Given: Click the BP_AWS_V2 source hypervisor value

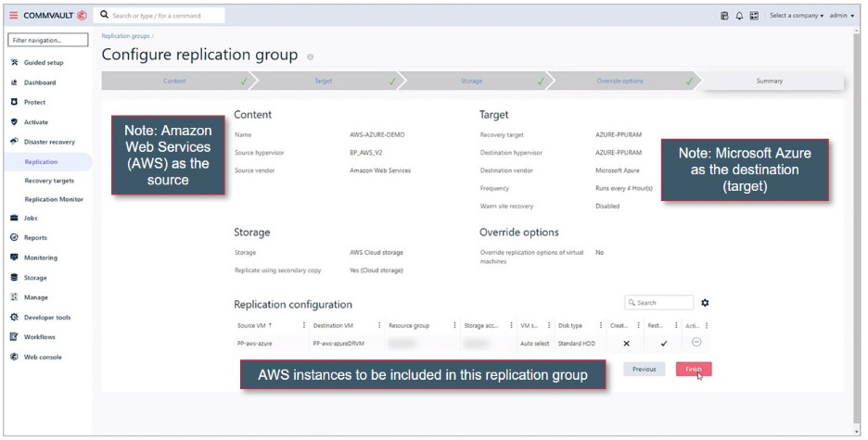Looking at the screenshot, I should coord(366,153).
